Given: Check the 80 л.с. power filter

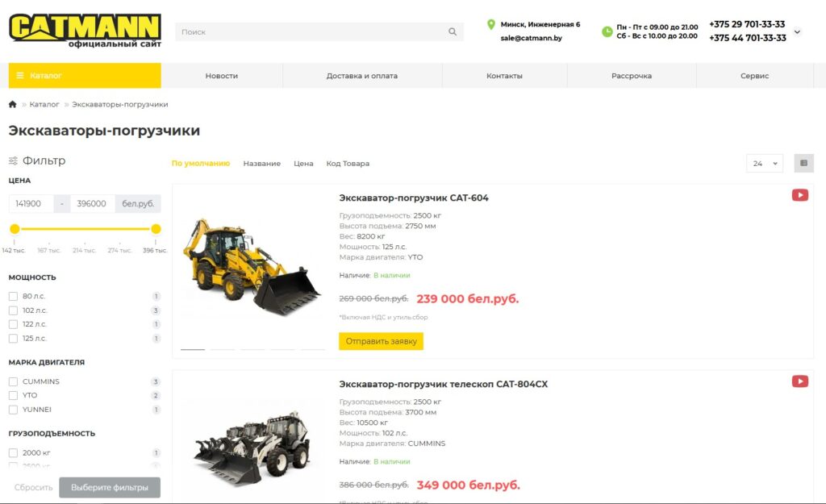Looking at the screenshot, I should (13, 297).
